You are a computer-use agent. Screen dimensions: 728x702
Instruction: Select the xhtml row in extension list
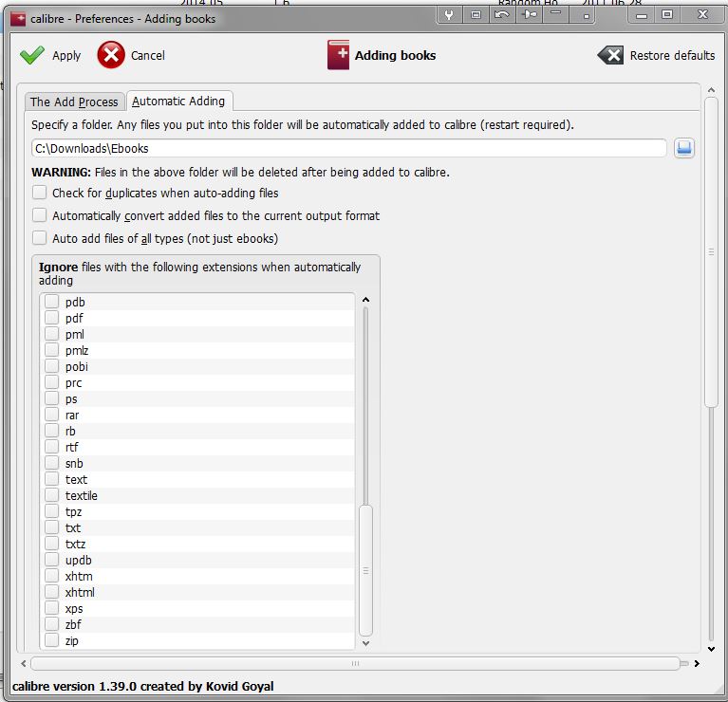click(197, 593)
